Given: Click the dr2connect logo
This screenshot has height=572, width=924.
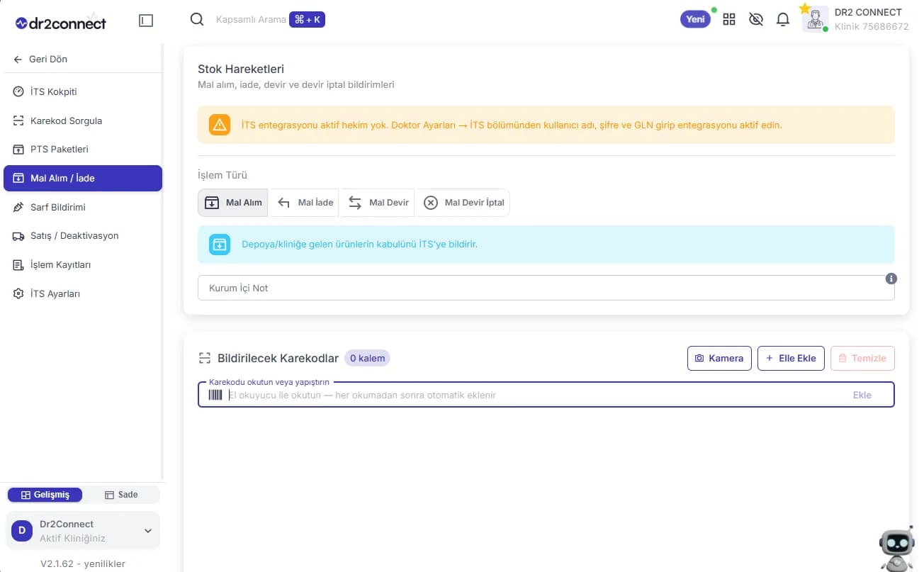Looking at the screenshot, I should click(60, 23).
